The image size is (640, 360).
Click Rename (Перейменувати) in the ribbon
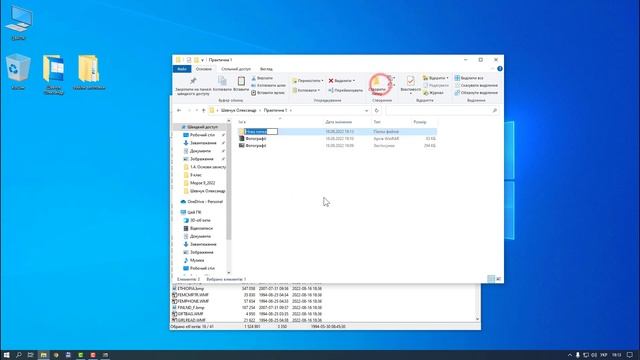345,90
